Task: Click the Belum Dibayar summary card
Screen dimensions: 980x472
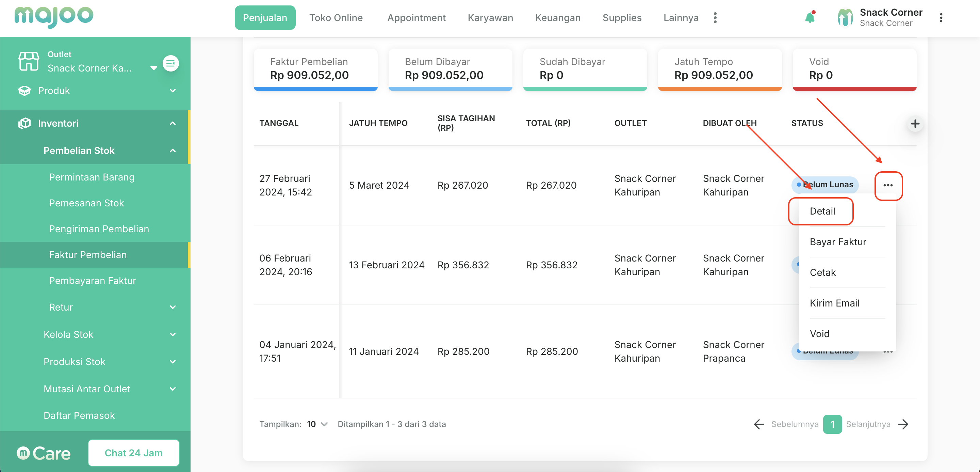Action: click(450, 69)
